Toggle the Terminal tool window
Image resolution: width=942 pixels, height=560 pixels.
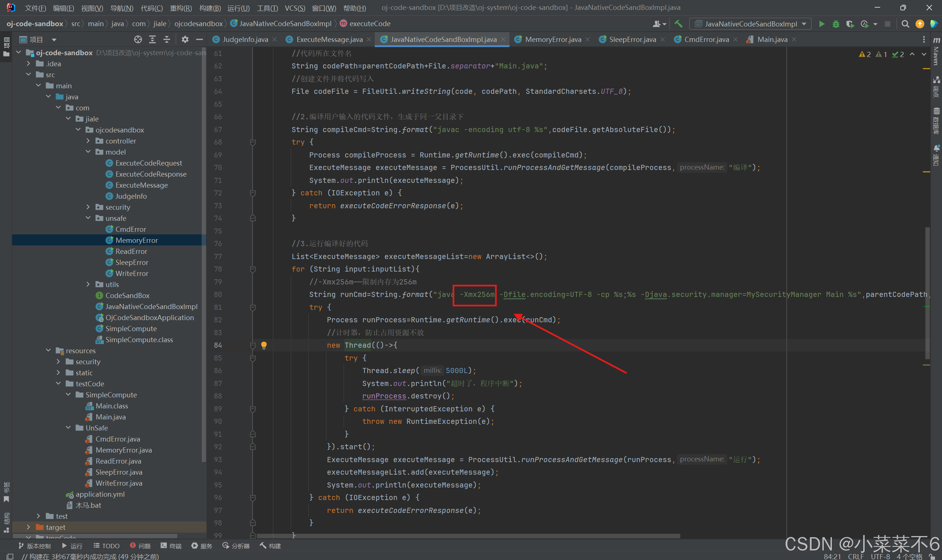pyautogui.click(x=171, y=546)
